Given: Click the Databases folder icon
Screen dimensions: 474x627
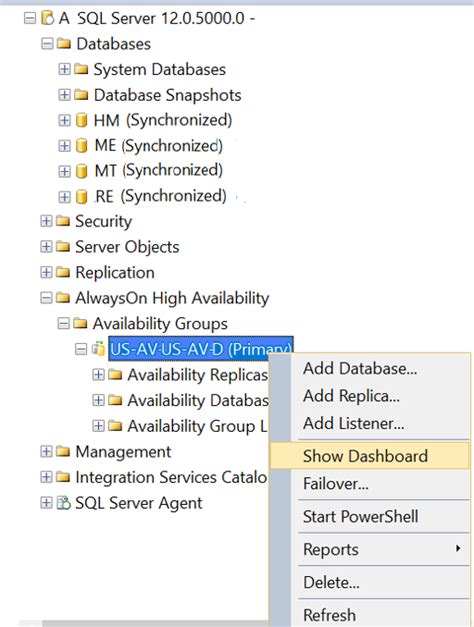Looking at the screenshot, I should tap(64, 43).
